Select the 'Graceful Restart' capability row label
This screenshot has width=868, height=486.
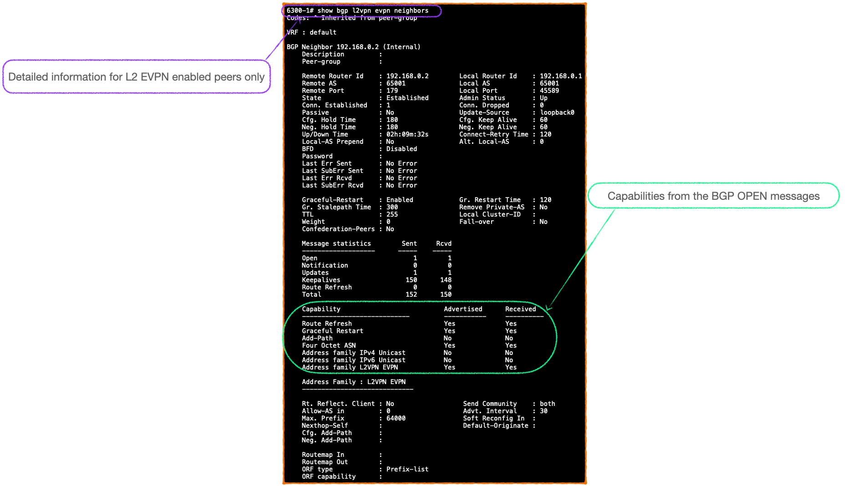tap(333, 331)
